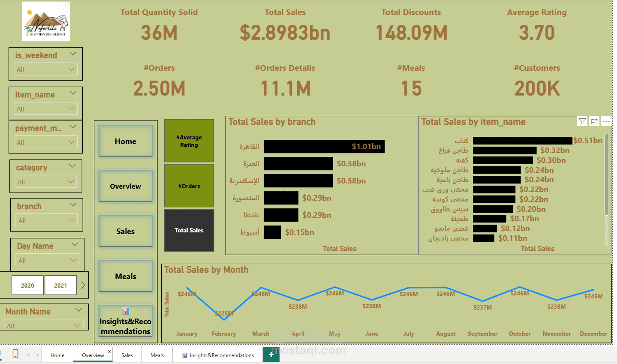The height and width of the screenshot is (364, 617).
Task: Open the Day Name All dropdown
Action: (47, 260)
